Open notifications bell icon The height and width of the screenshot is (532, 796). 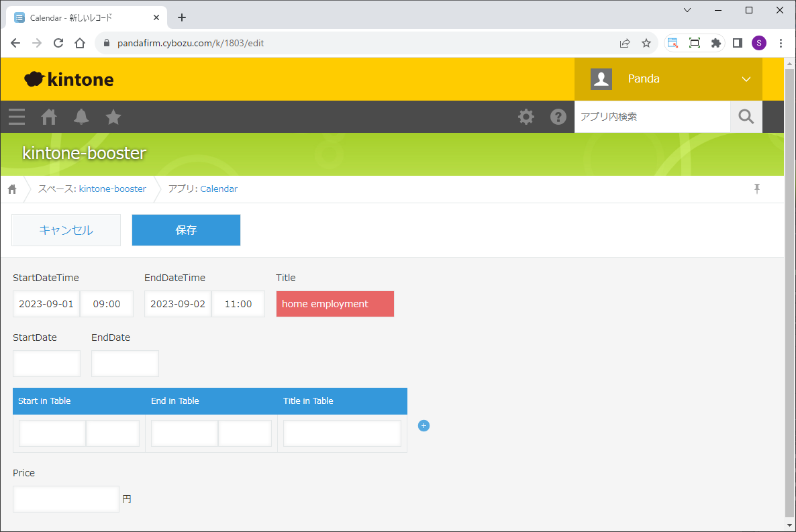[x=81, y=117]
